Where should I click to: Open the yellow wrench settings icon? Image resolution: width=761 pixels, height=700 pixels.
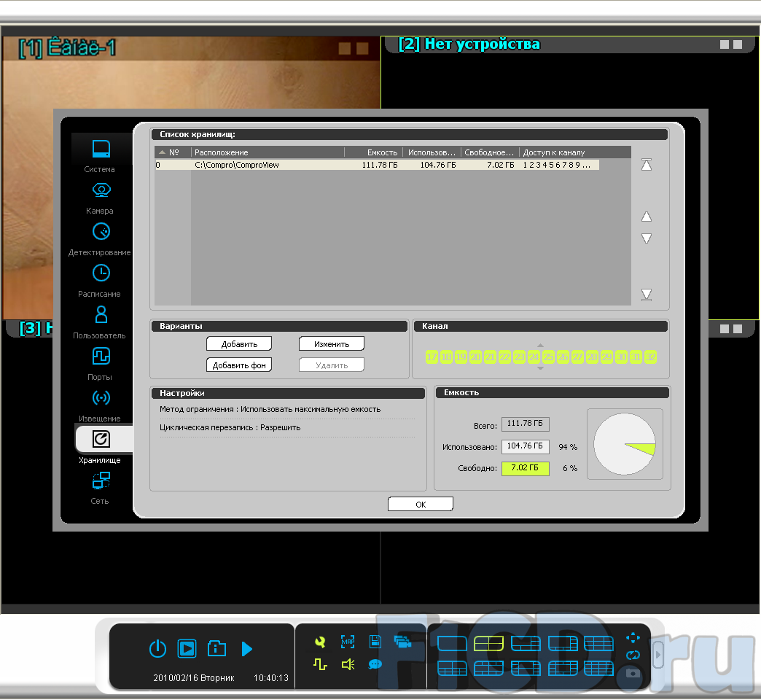click(x=320, y=642)
